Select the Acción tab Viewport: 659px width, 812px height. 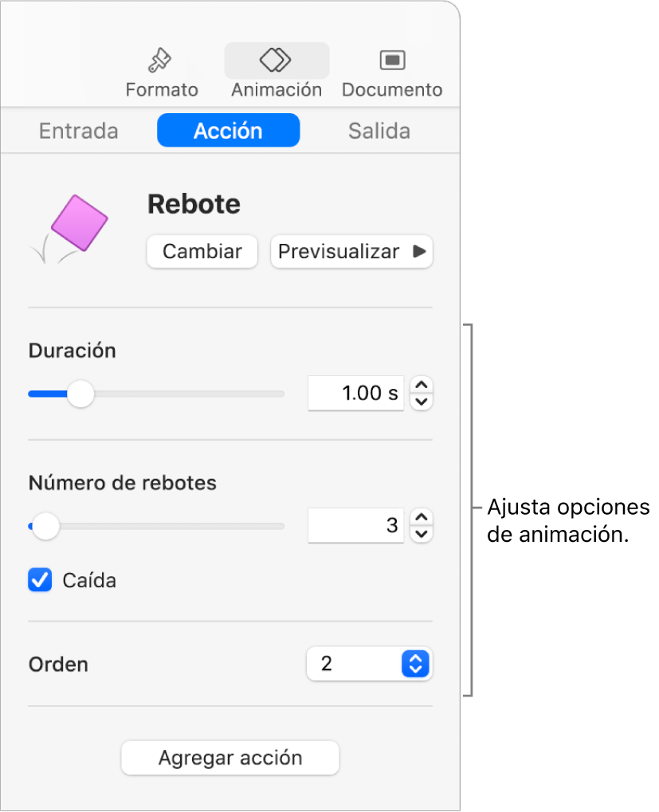pos(228,131)
